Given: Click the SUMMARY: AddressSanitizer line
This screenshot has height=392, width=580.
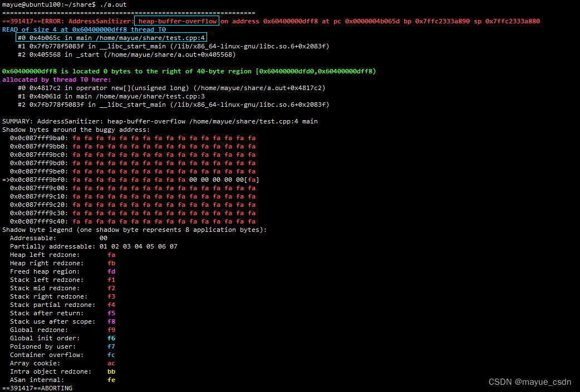Looking at the screenshot, I should [x=160, y=121].
